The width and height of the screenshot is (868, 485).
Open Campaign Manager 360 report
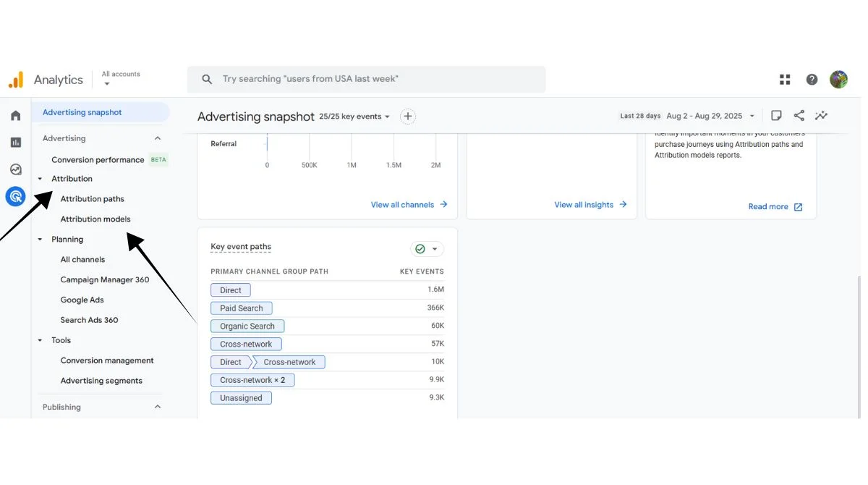[x=105, y=279]
